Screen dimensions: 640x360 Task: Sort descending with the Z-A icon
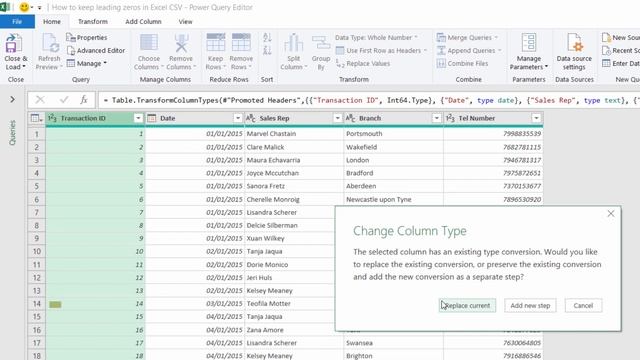(x=267, y=51)
